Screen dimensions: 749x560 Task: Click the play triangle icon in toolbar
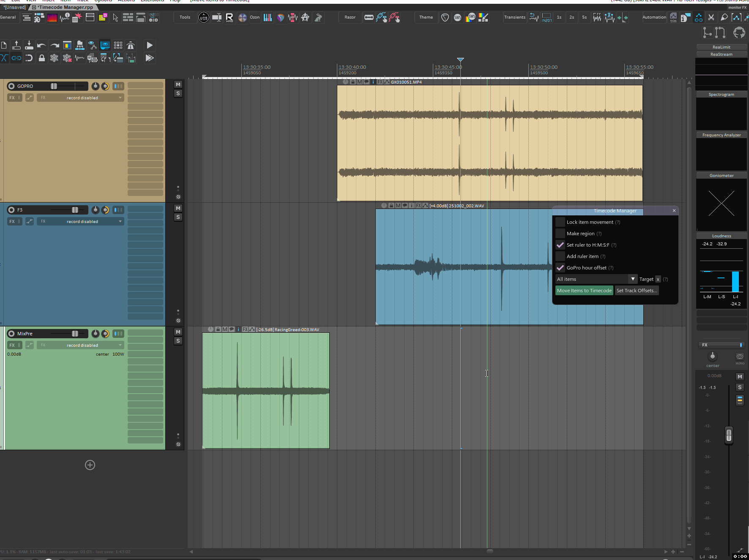[149, 45]
